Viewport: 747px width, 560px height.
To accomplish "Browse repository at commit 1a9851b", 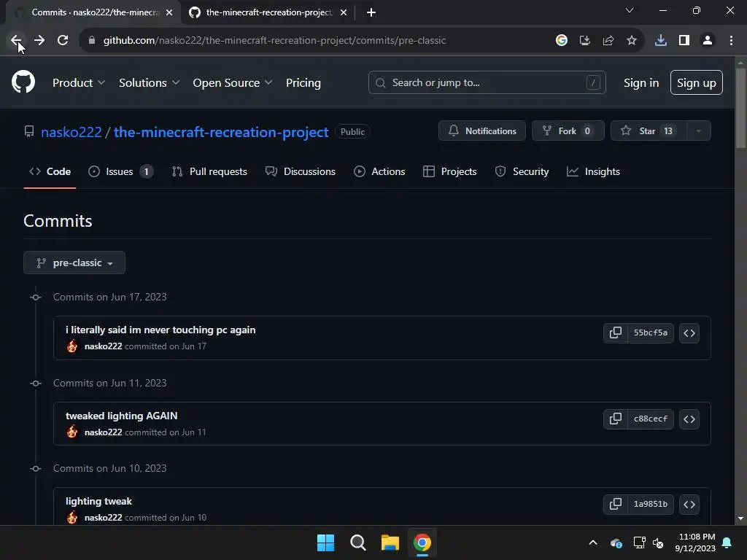I will tap(689, 505).
